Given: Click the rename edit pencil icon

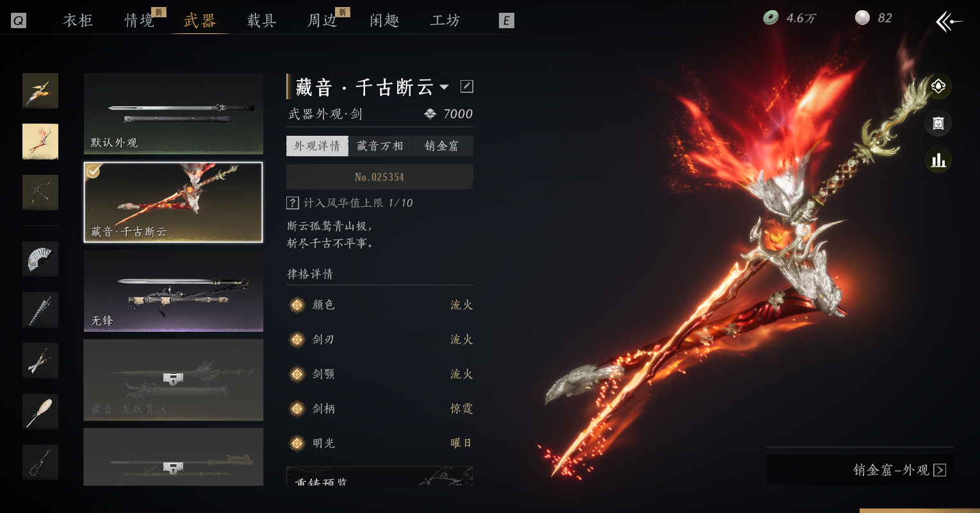Looking at the screenshot, I should (x=467, y=86).
